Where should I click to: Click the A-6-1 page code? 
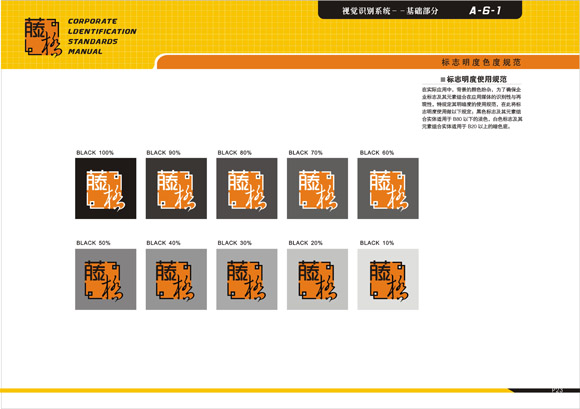tap(485, 11)
